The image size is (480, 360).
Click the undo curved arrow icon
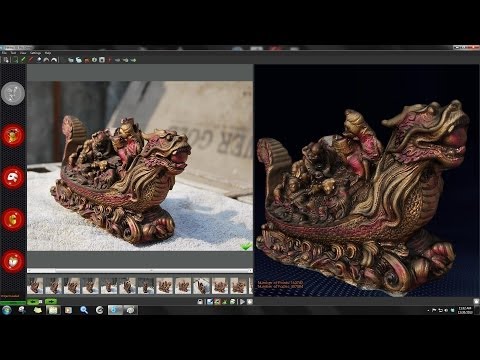tap(46, 60)
